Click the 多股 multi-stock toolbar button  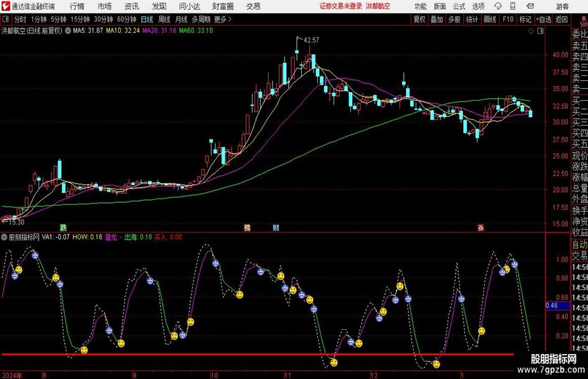[x=454, y=19]
